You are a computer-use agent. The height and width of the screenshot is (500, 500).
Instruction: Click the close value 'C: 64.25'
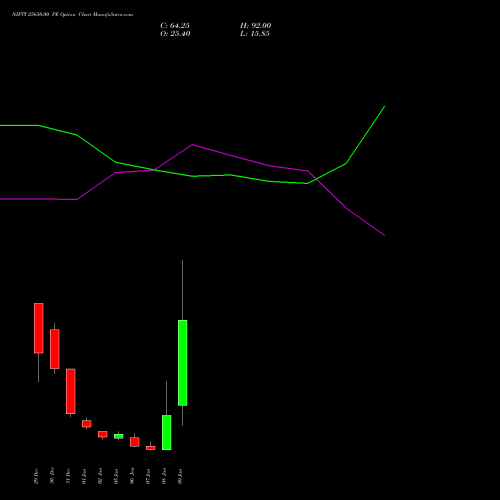(175, 26)
